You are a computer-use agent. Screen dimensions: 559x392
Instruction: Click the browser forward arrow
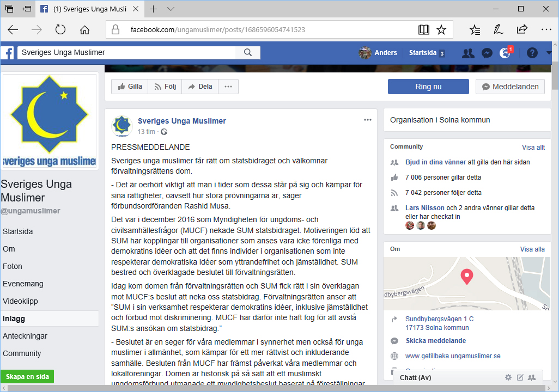(37, 29)
